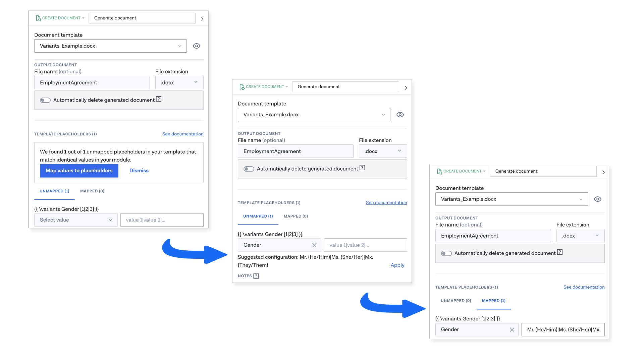The height and width of the screenshot is (362, 644).
Task: Clear Gender value with X in middle panel
Action: (x=314, y=245)
